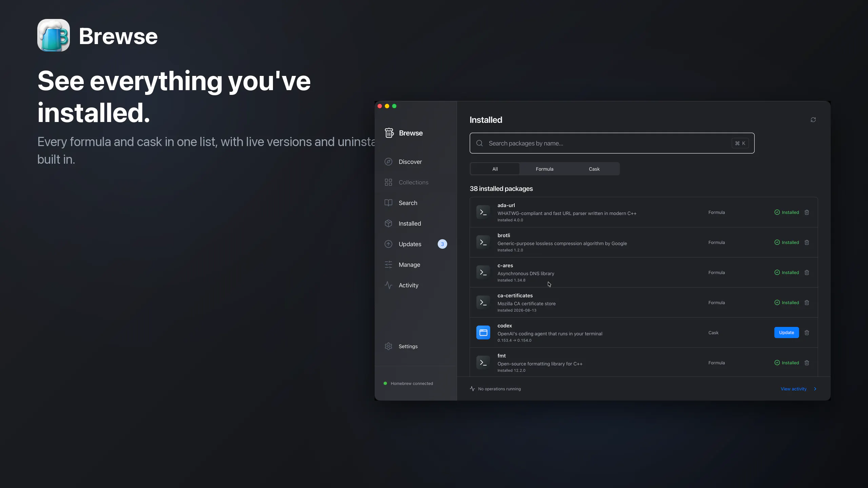Switch to the Formula filter tab

coord(545,169)
